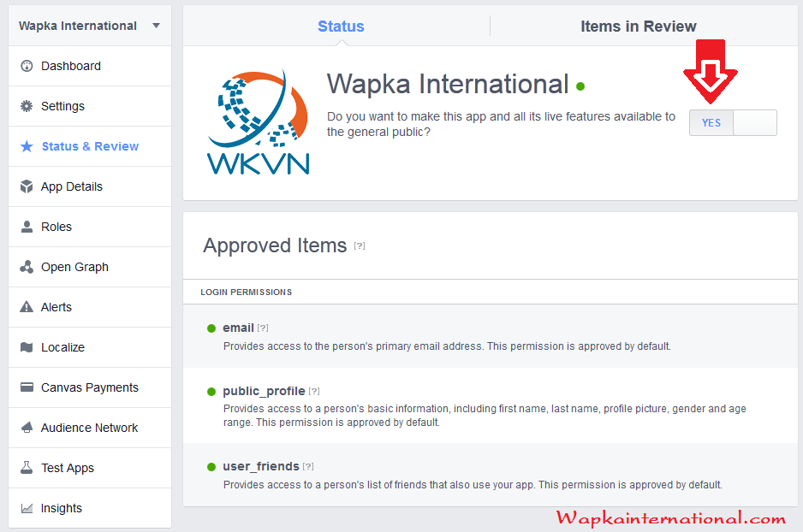Click the Roles person icon
The width and height of the screenshot is (803, 532).
point(27,227)
